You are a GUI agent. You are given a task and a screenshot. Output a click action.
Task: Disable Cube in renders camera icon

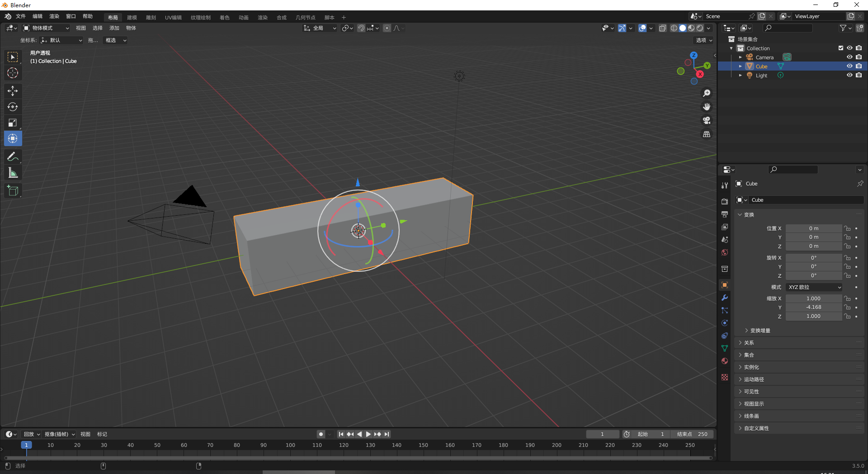click(x=859, y=66)
